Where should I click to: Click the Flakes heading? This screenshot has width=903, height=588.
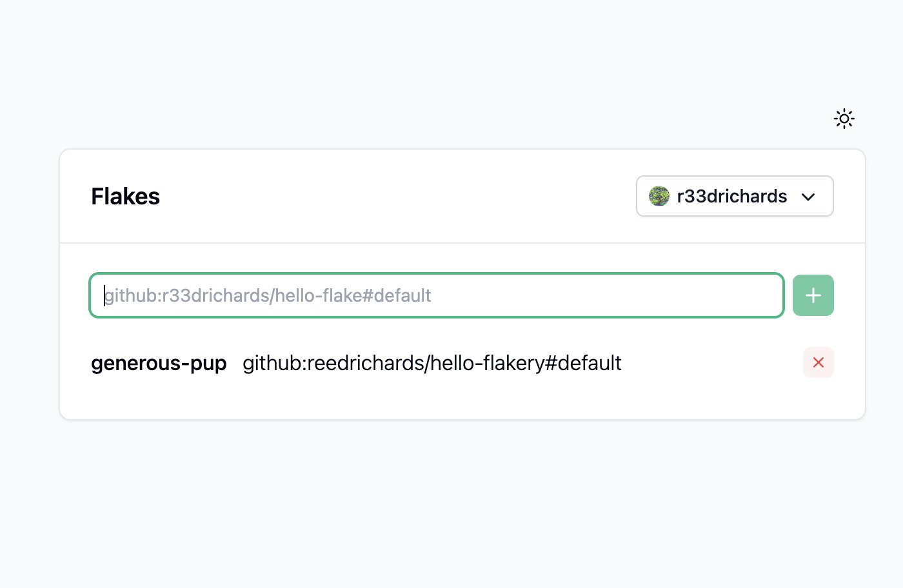point(125,196)
